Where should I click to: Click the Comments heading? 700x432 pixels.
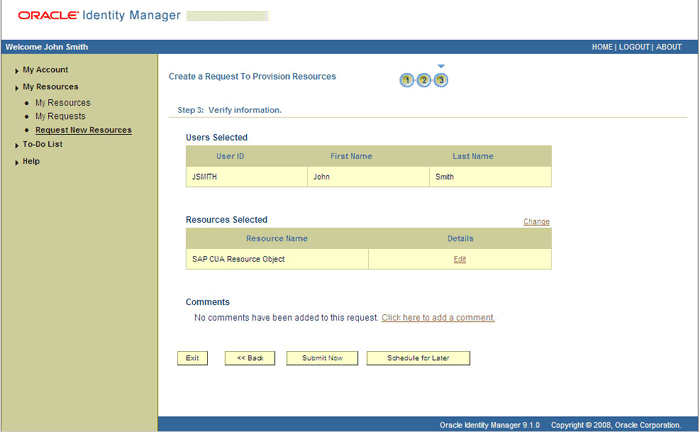point(208,302)
